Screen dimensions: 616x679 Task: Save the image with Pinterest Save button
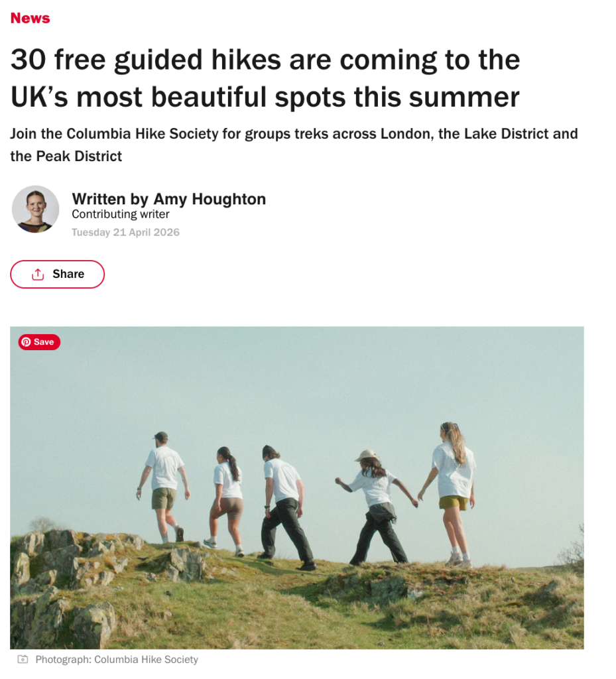(39, 342)
